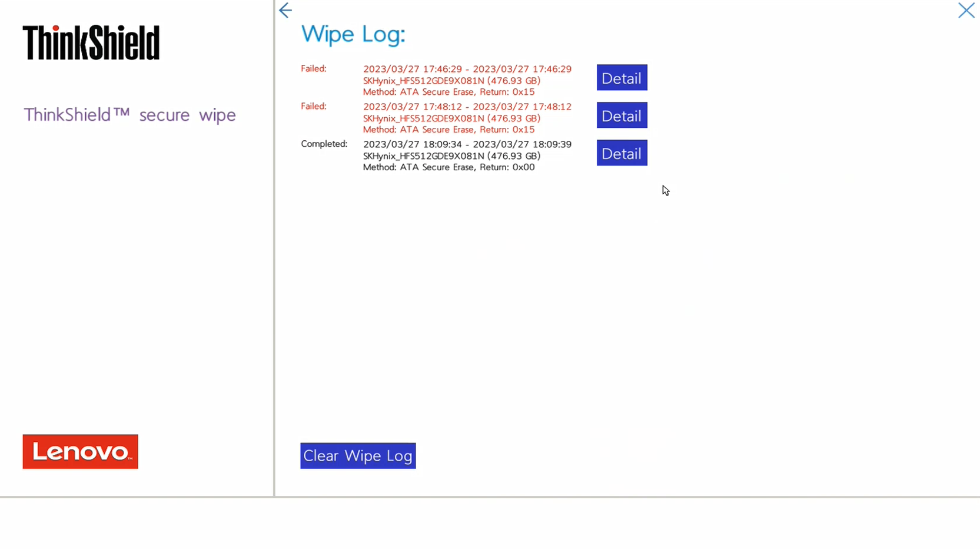The height and width of the screenshot is (549, 980).
Task: View Detail of the completed 18:09:34 wipe
Action: pyautogui.click(x=622, y=153)
